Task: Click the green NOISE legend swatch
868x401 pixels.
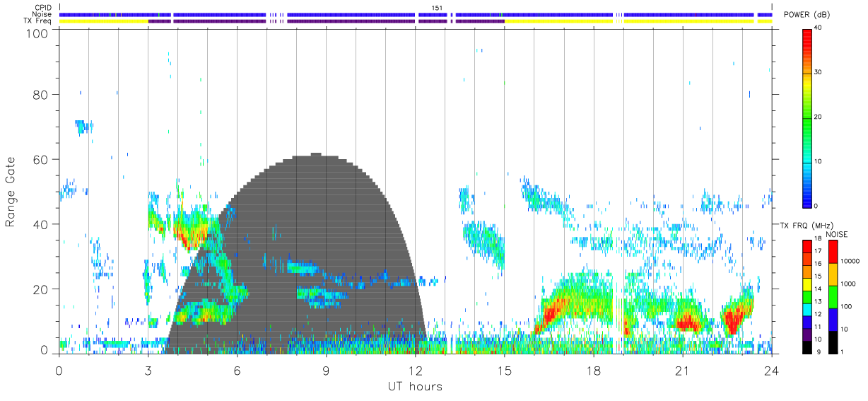Action: click(833, 296)
